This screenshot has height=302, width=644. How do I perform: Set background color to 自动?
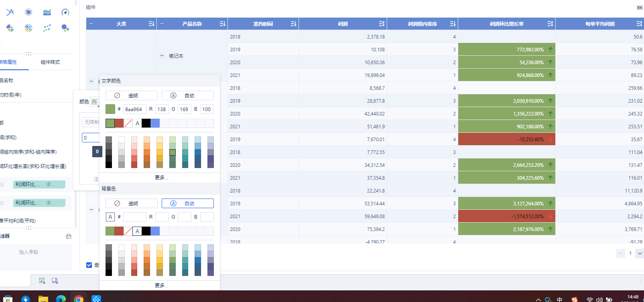187,203
